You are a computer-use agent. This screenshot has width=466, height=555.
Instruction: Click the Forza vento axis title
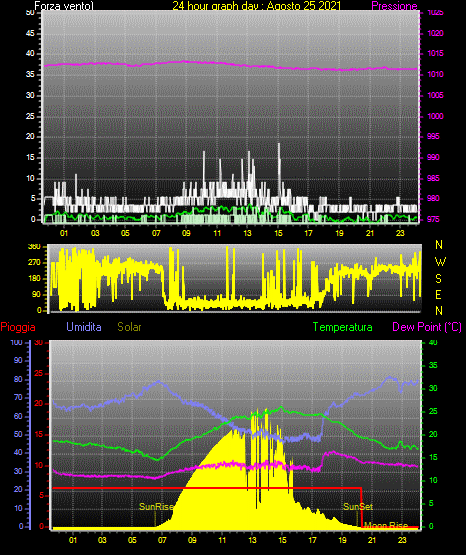(x=64, y=6)
